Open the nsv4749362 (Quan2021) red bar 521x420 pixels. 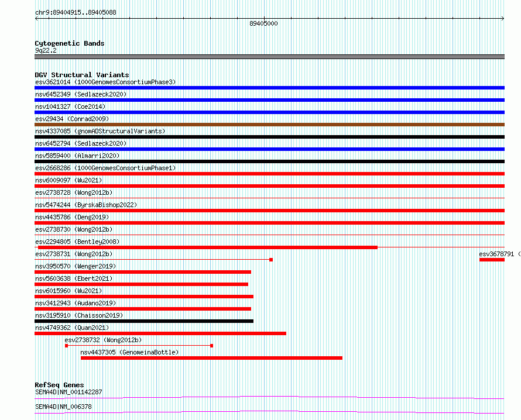point(160,333)
